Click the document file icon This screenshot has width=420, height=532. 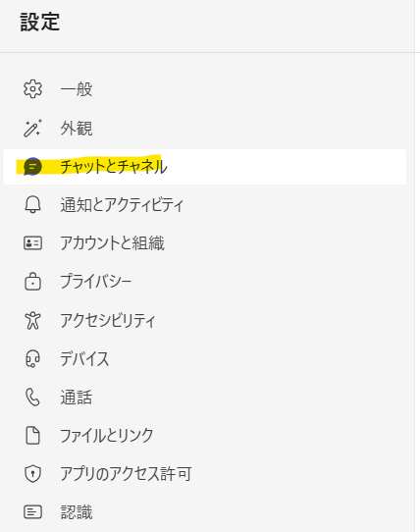pyautogui.click(x=33, y=436)
